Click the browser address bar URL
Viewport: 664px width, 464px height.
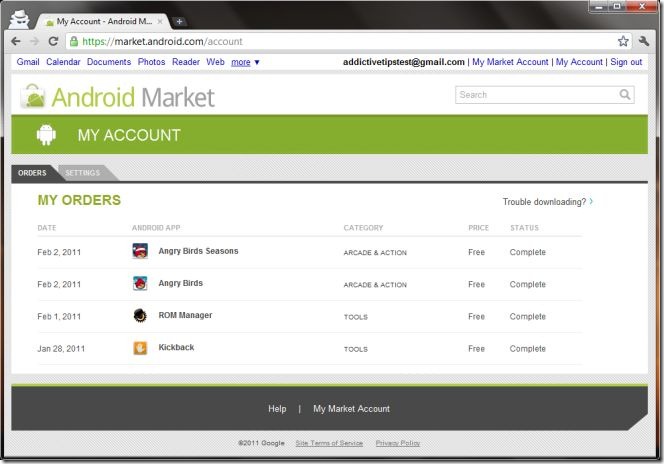[162, 41]
